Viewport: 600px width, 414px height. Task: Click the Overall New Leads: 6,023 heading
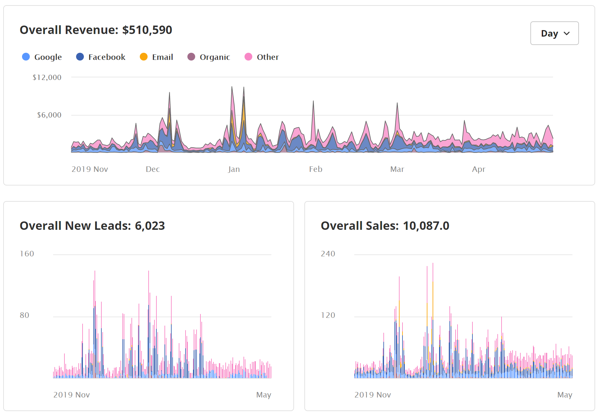[x=92, y=226]
